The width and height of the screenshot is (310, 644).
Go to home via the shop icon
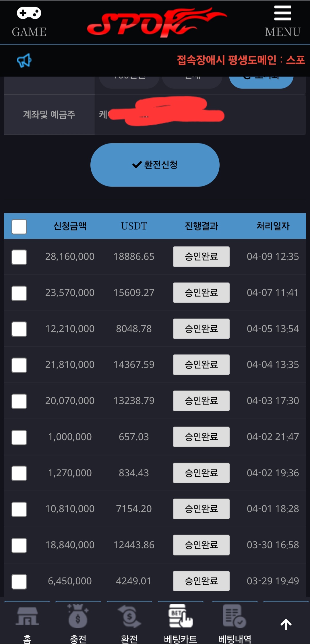pyautogui.click(x=27, y=616)
